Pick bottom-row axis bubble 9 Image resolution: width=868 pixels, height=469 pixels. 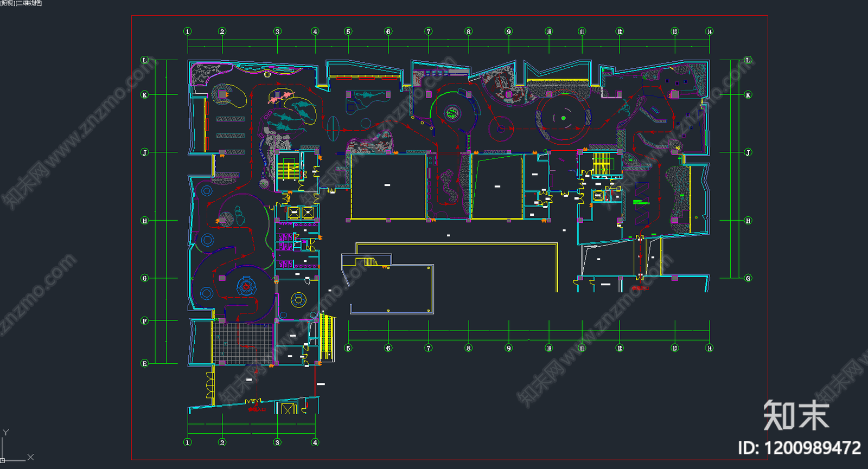(x=509, y=348)
